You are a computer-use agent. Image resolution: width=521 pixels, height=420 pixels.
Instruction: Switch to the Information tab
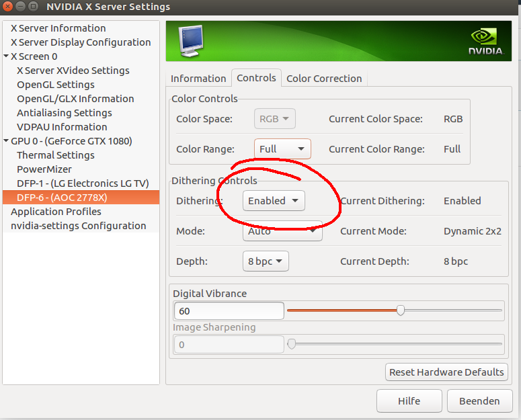tap(198, 79)
